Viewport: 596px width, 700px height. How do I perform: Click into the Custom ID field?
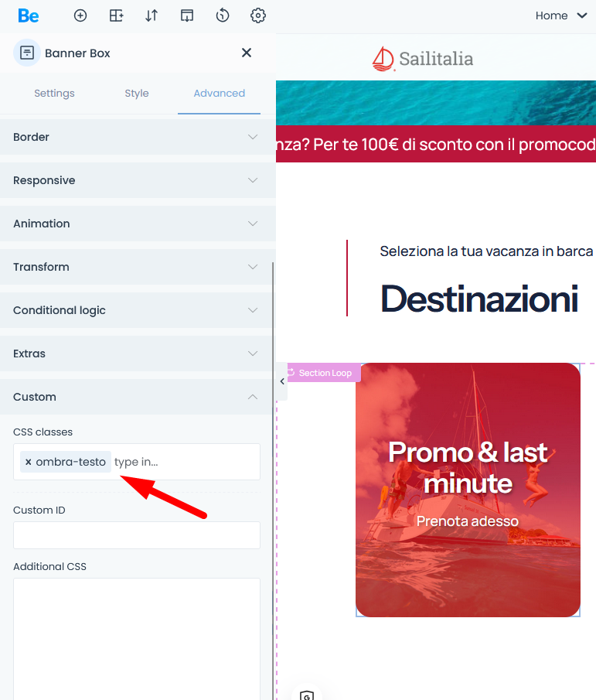[137, 535]
